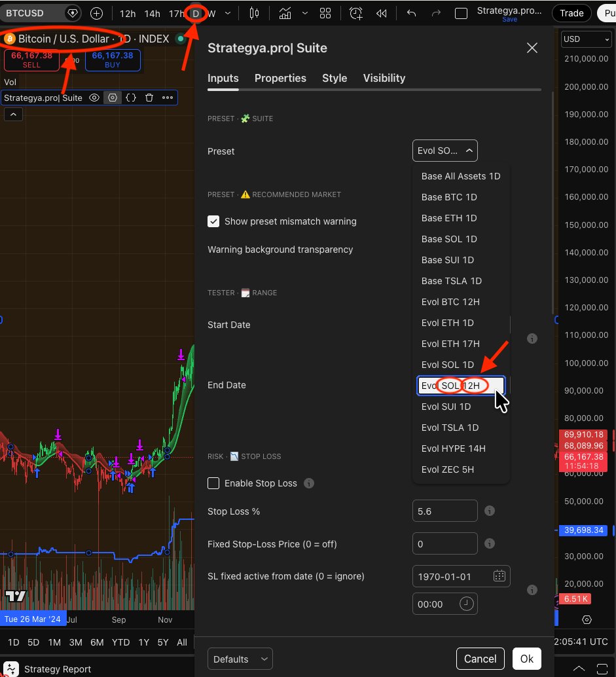616x677 pixels.
Task: Open price scale settings gear icon
Action: (586, 619)
